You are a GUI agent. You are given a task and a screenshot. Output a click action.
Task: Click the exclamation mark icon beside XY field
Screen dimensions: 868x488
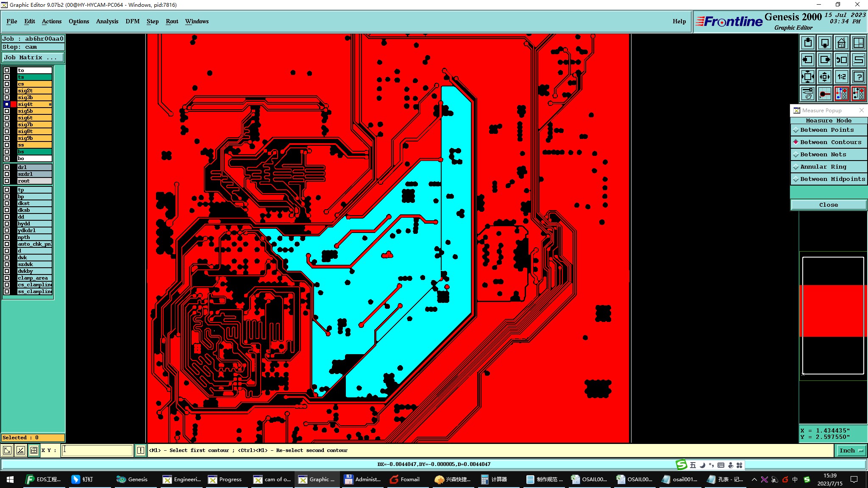[x=141, y=450]
